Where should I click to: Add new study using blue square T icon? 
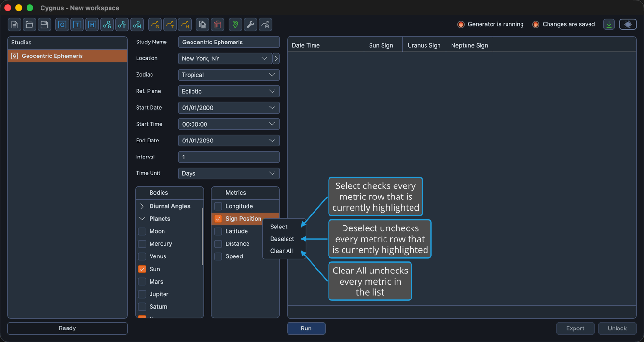point(77,25)
